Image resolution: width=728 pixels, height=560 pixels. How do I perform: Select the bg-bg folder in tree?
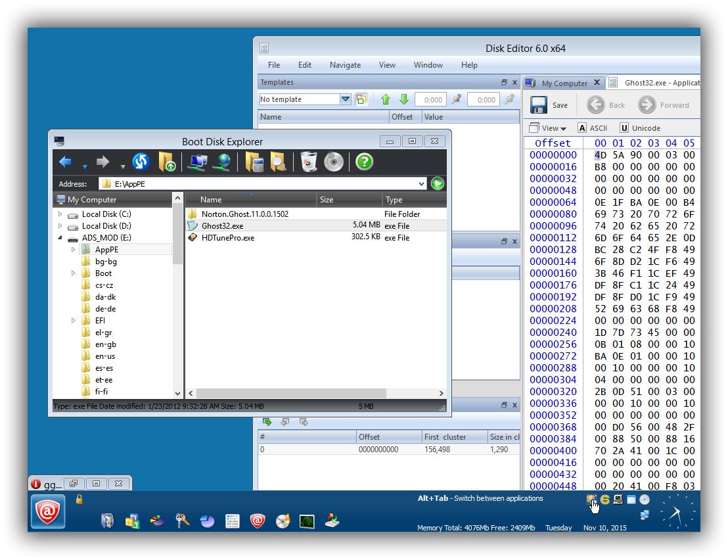coord(106,262)
